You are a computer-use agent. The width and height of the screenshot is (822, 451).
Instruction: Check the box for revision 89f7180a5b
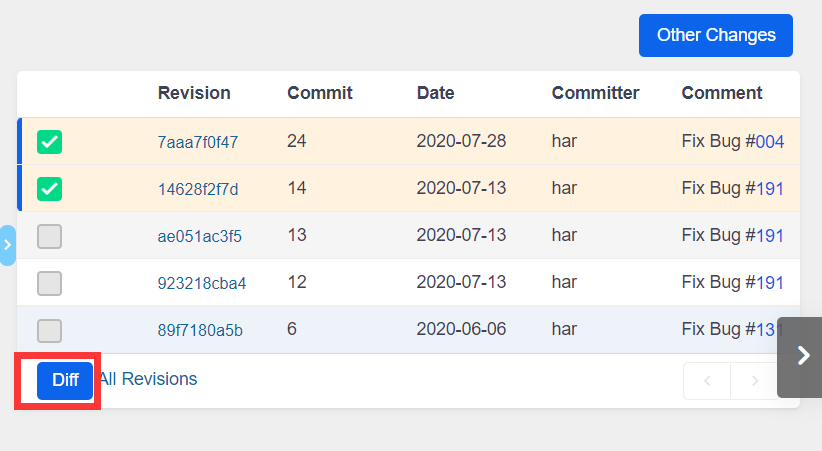click(x=50, y=330)
